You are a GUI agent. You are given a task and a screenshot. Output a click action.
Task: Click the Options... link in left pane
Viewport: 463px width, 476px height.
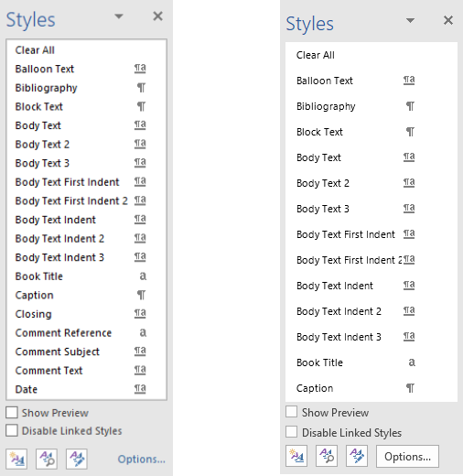click(x=142, y=459)
